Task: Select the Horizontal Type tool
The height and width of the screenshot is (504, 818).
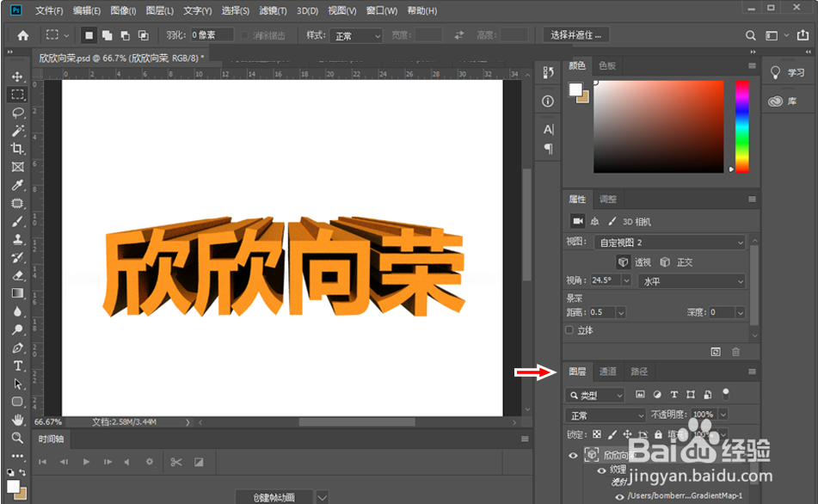Action: (17, 365)
